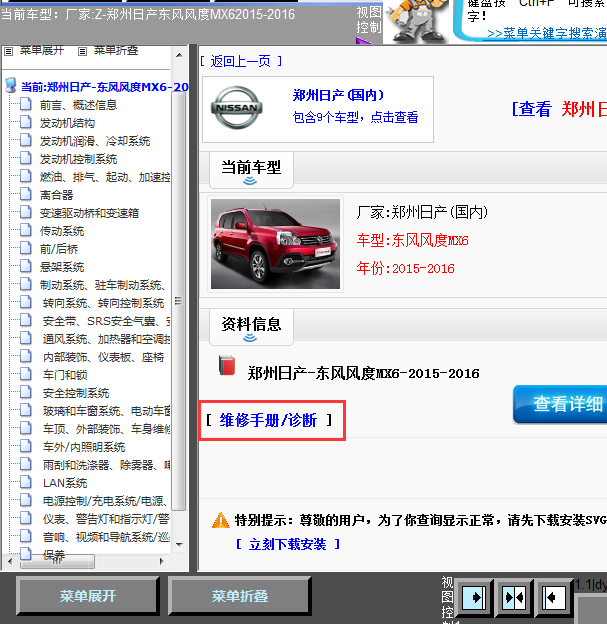Open 仪表、警告灯和指示灯 entry
This screenshot has height=624, width=607.
click(x=106, y=519)
